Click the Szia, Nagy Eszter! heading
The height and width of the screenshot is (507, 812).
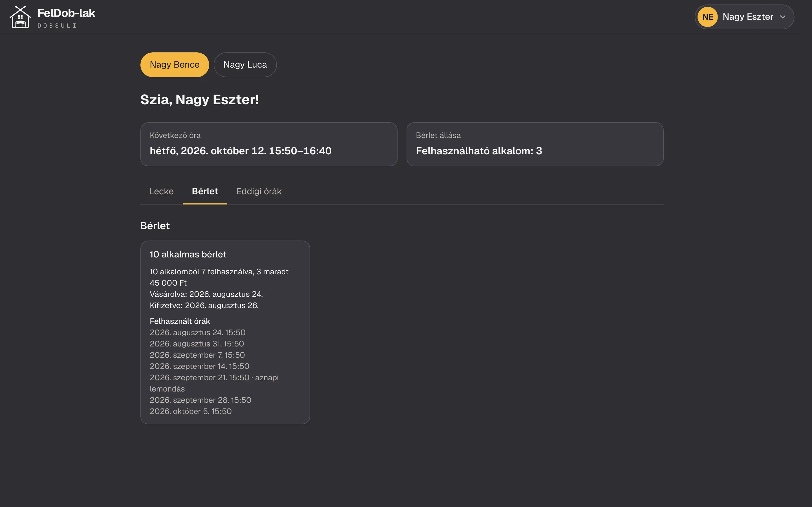click(x=200, y=100)
